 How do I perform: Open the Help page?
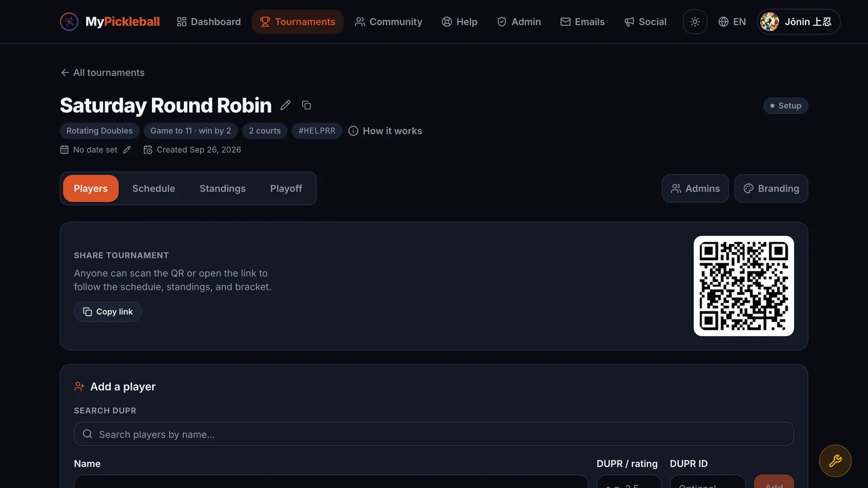click(x=459, y=22)
